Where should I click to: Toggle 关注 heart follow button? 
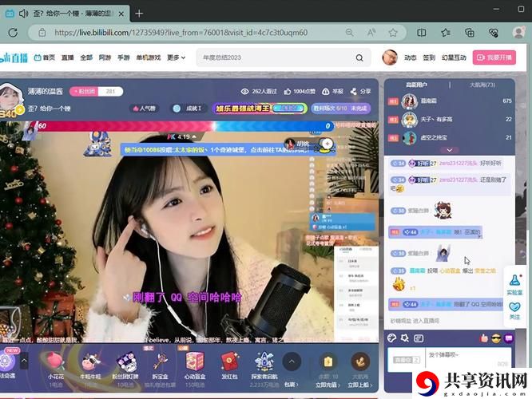click(x=514, y=310)
